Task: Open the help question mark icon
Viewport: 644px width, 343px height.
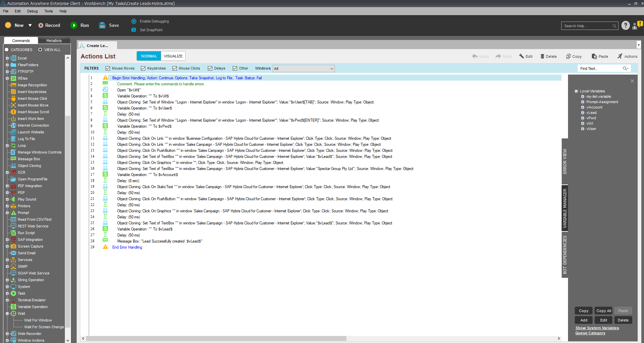Action: [x=626, y=26]
